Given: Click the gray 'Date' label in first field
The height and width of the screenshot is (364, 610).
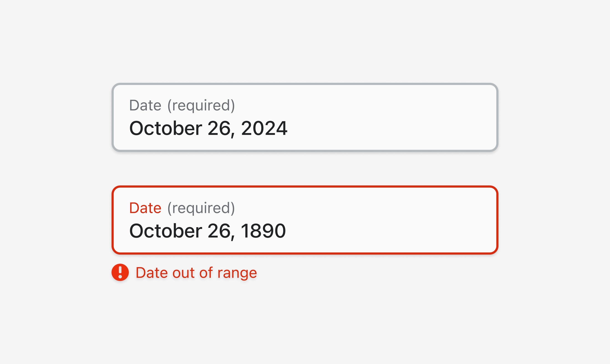Looking at the screenshot, I should tap(145, 106).
